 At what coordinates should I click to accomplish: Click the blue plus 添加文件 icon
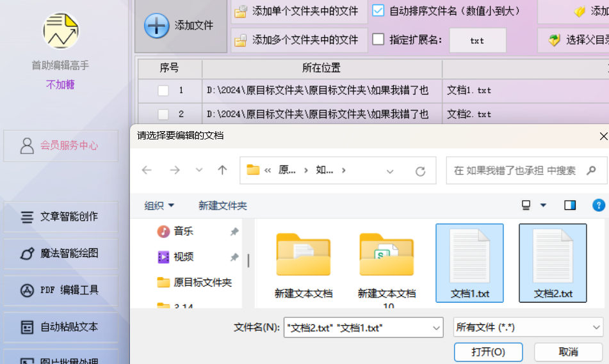click(x=156, y=26)
